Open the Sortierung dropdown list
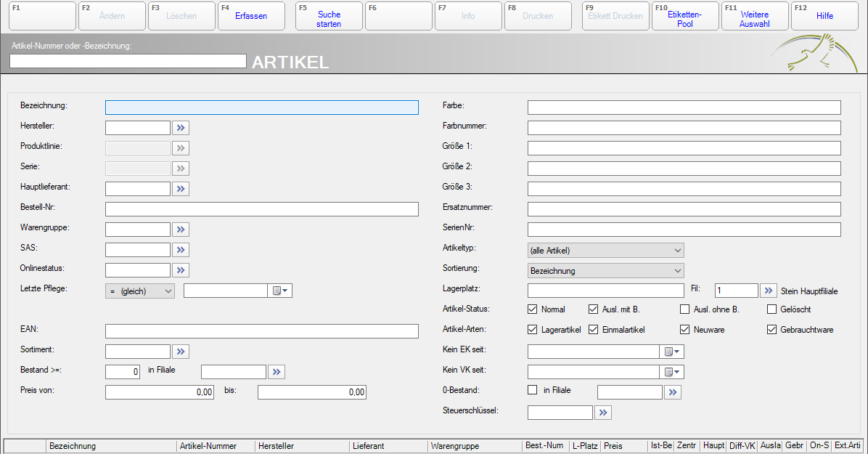The width and height of the screenshot is (868, 454). tap(605, 271)
